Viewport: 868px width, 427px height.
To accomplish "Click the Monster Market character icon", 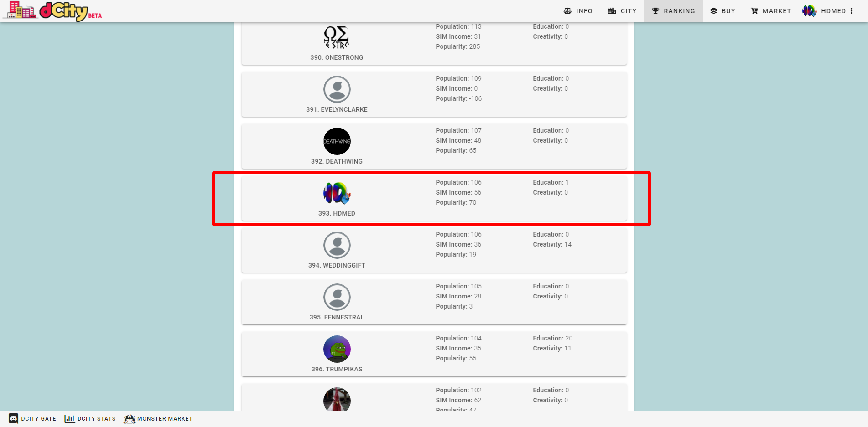I will pyautogui.click(x=130, y=418).
